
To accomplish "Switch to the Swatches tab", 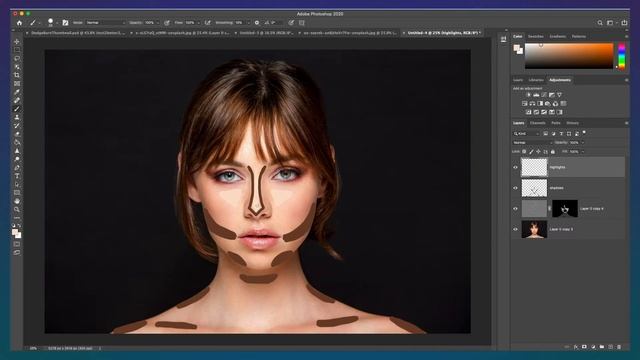I will click(536, 37).
